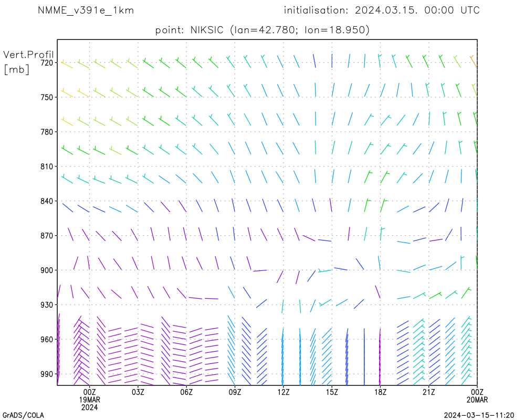
Task: Click the 12Z time axis label
Action: tap(283, 392)
